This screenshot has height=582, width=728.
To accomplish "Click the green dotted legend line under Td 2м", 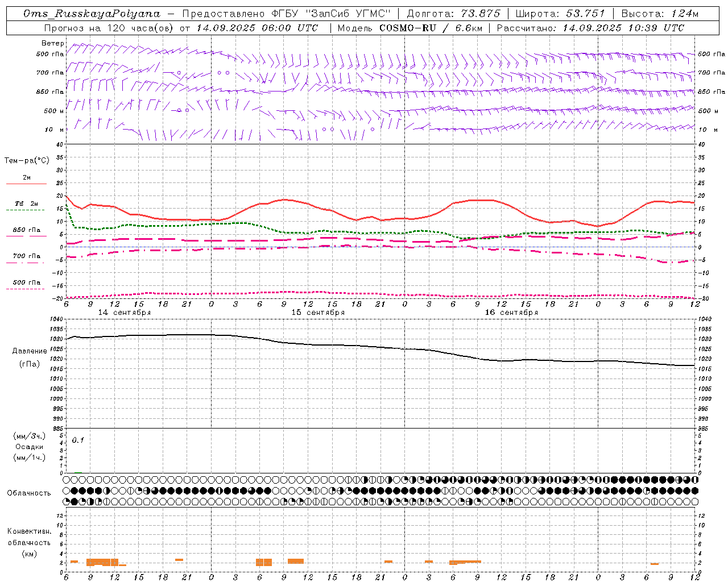I will [x=25, y=210].
